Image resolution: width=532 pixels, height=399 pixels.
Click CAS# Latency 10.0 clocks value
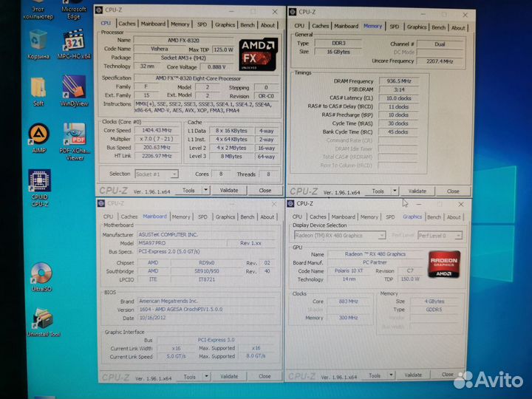point(399,98)
